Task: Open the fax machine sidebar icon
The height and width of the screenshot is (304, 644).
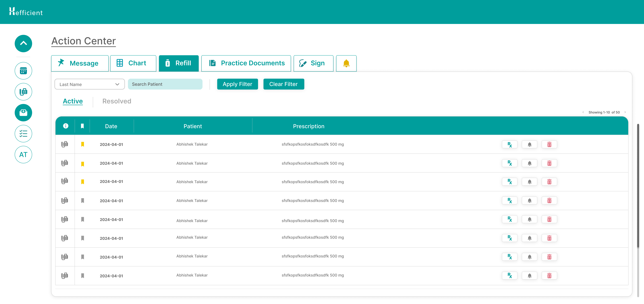Action: click(23, 92)
